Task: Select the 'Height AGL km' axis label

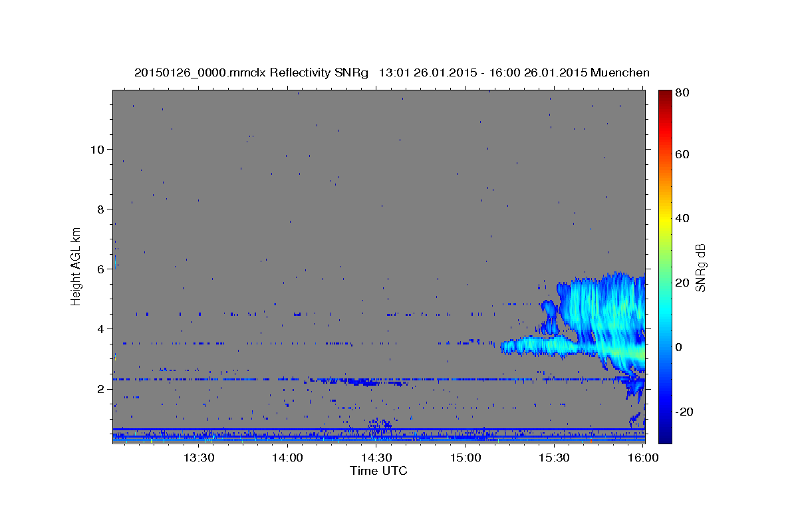Action: pyautogui.click(x=77, y=266)
